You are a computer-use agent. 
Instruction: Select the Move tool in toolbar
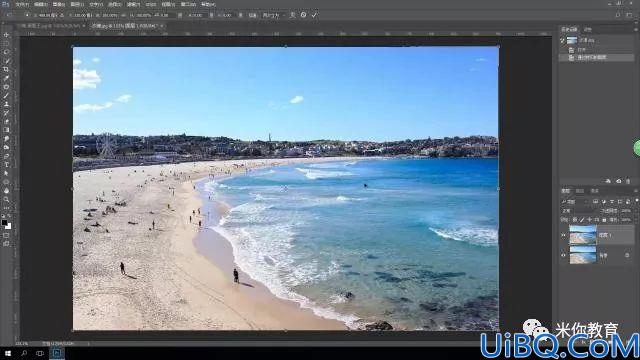pyautogui.click(x=6, y=35)
